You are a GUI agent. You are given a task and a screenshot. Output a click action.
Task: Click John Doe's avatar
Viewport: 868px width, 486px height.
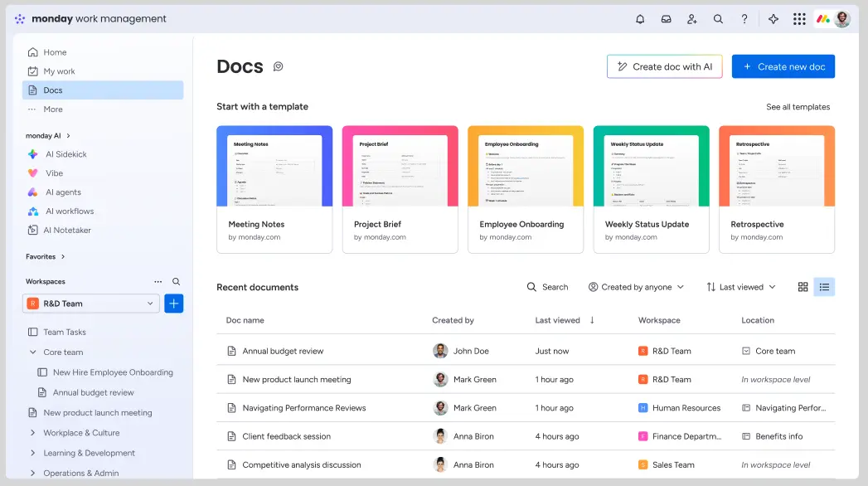click(440, 351)
